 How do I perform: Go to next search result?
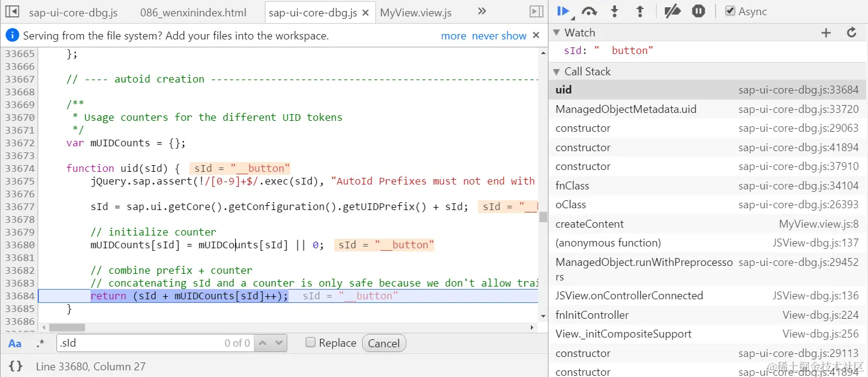click(x=279, y=343)
